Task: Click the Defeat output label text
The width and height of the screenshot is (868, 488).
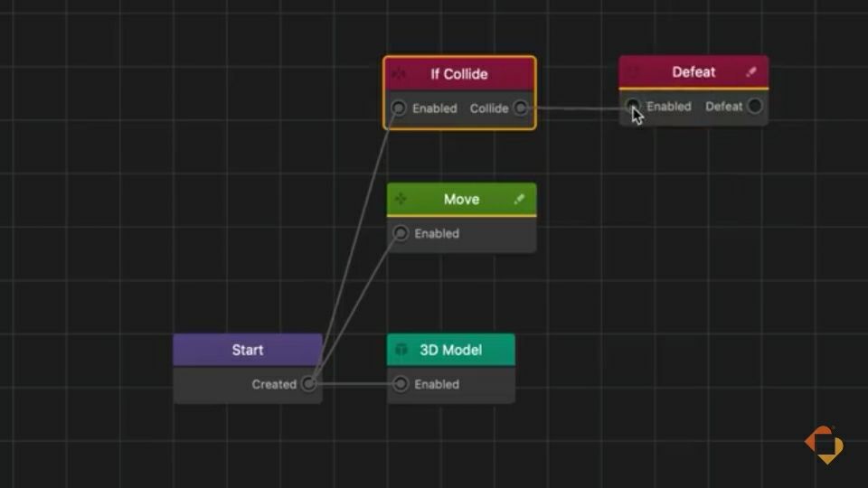Action: point(723,107)
